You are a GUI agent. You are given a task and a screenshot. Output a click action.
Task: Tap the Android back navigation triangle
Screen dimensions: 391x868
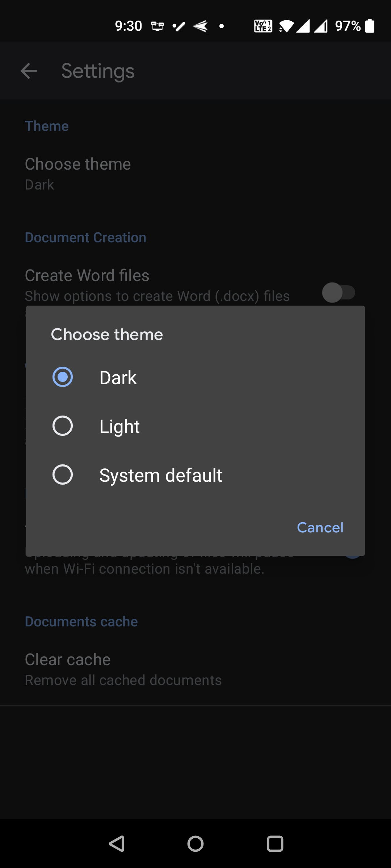click(117, 844)
